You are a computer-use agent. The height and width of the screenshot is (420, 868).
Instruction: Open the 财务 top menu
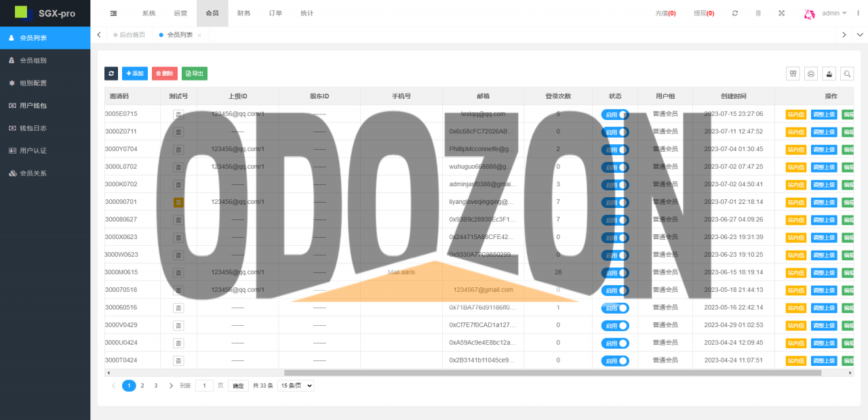click(244, 14)
